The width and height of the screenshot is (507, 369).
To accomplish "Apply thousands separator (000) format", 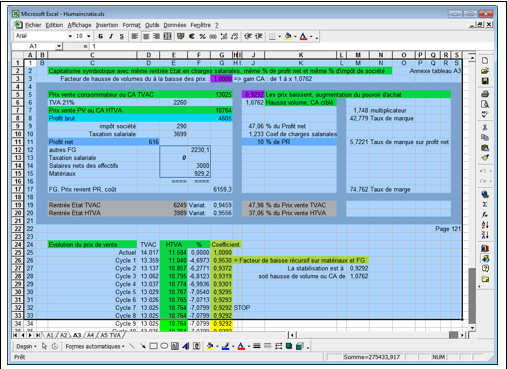I will pyautogui.click(x=213, y=36).
